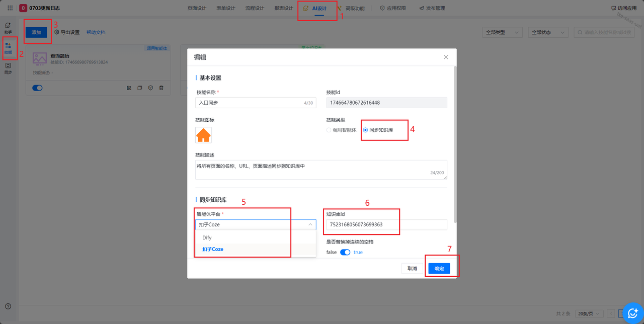The image size is (644, 324).
Task: Select the 调用智能体 radio button
Action: (x=329, y=130)
